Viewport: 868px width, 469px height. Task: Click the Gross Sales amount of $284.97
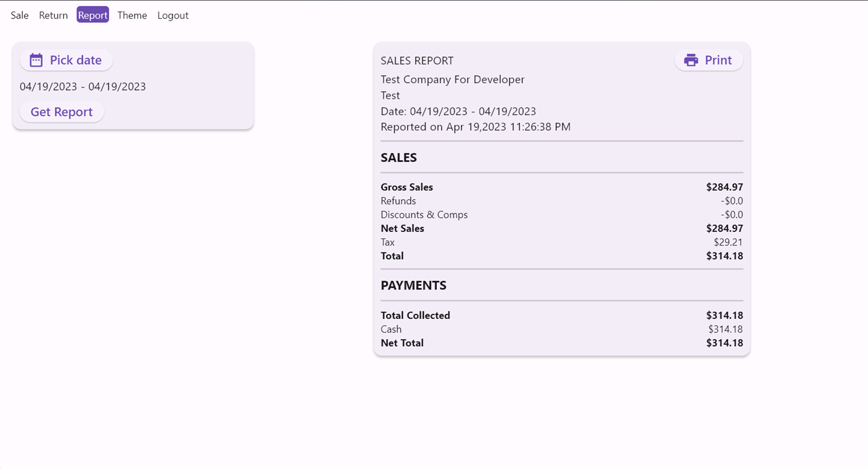[x=725, y=187]
